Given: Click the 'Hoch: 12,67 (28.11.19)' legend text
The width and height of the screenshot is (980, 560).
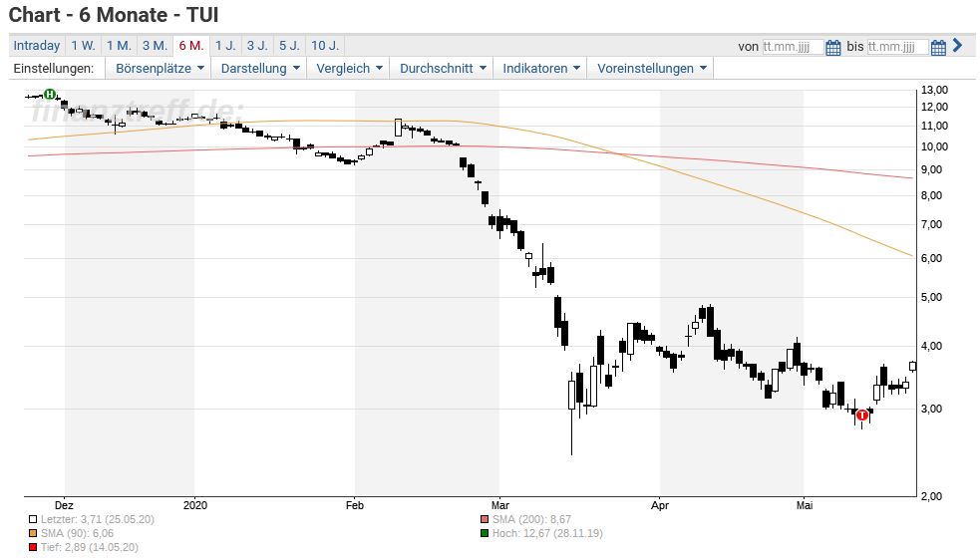Looking at the screenshot, I should 547,533.
